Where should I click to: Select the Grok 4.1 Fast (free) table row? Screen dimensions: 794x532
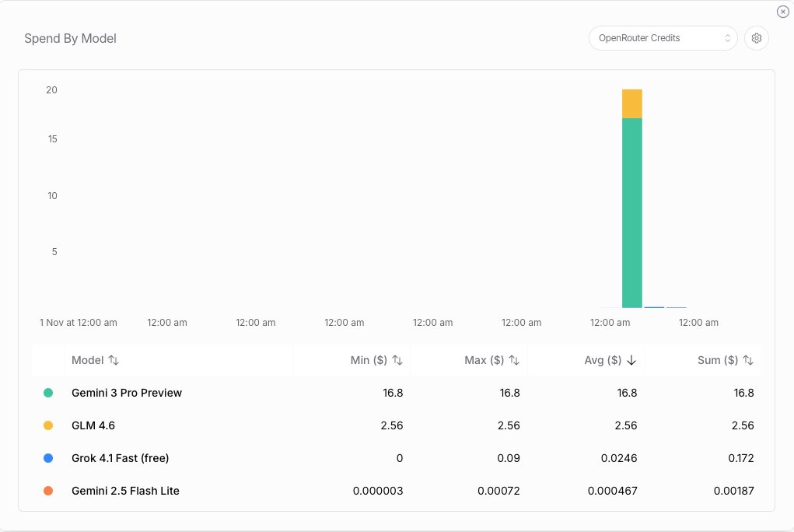pos(311,458)
